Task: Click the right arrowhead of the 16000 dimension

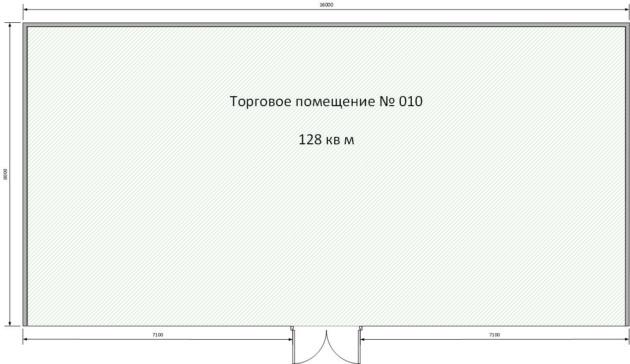Action: pos(627,10)
